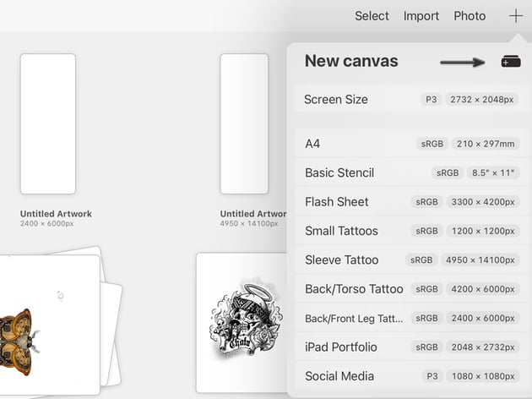Click the P3 badge on Screen Size row
The image size is (532, 399).
pos(432,100)
